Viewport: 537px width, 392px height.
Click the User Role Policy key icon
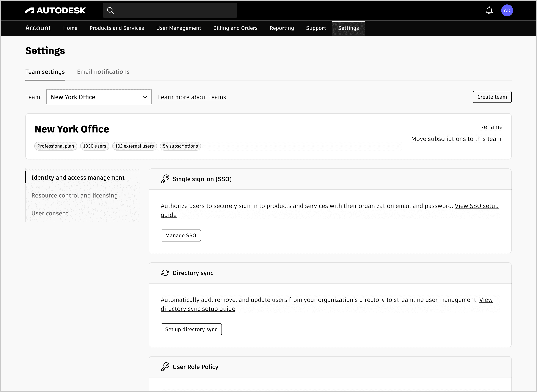point(165,367)
